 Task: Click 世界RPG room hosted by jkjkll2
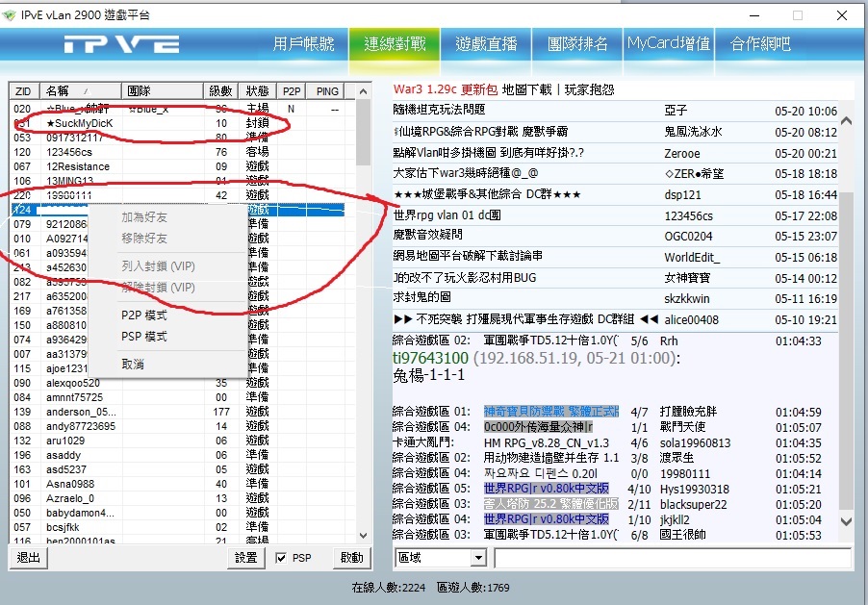point(546,519)
